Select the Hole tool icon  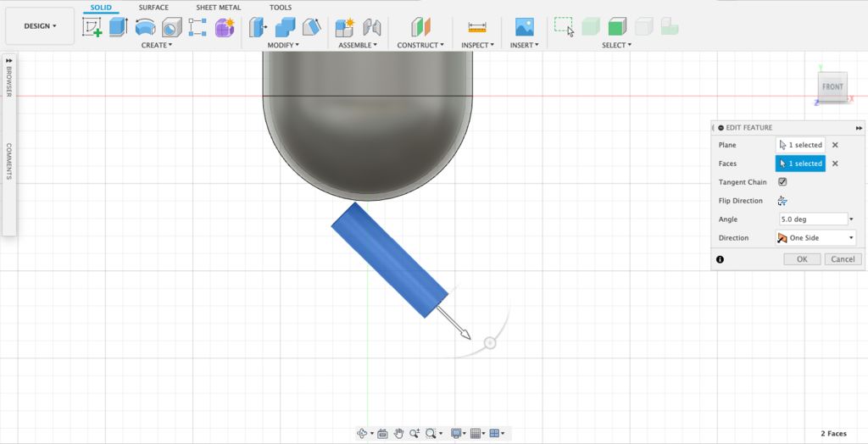point(171,26)
